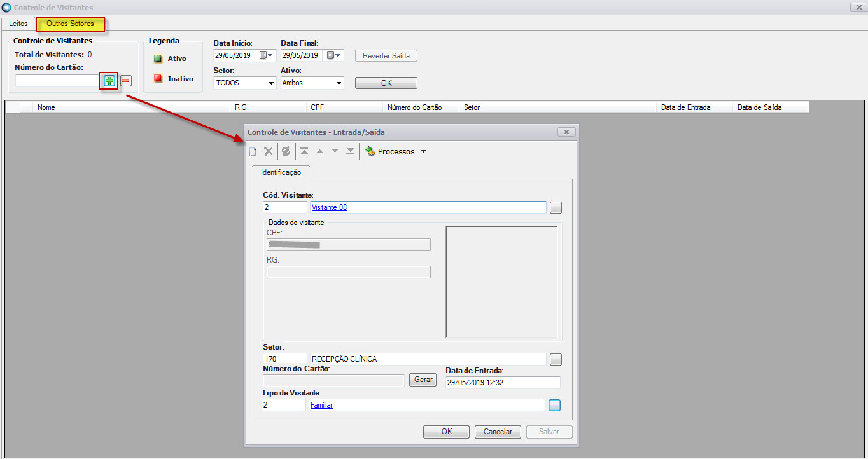Open sector lookup button beside RECEPÇÃO CLÍNICA
The width and height of the screenshot is (868, 459).
(556, 360)
